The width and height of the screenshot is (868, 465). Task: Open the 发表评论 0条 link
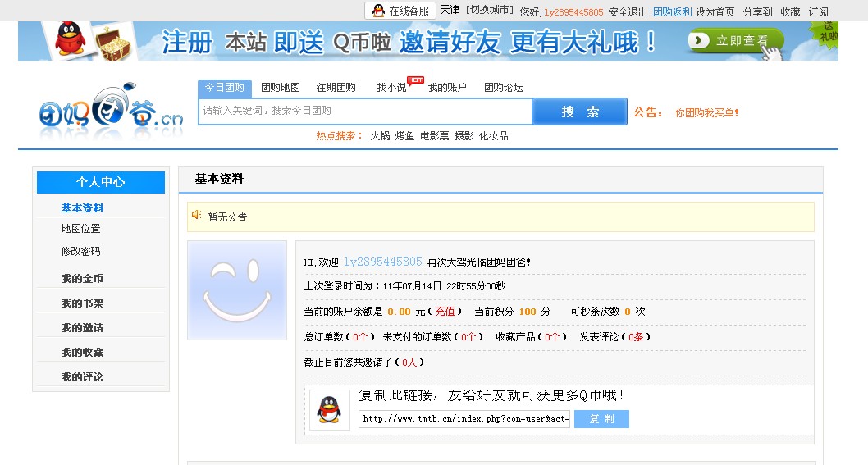click(636, 336)
